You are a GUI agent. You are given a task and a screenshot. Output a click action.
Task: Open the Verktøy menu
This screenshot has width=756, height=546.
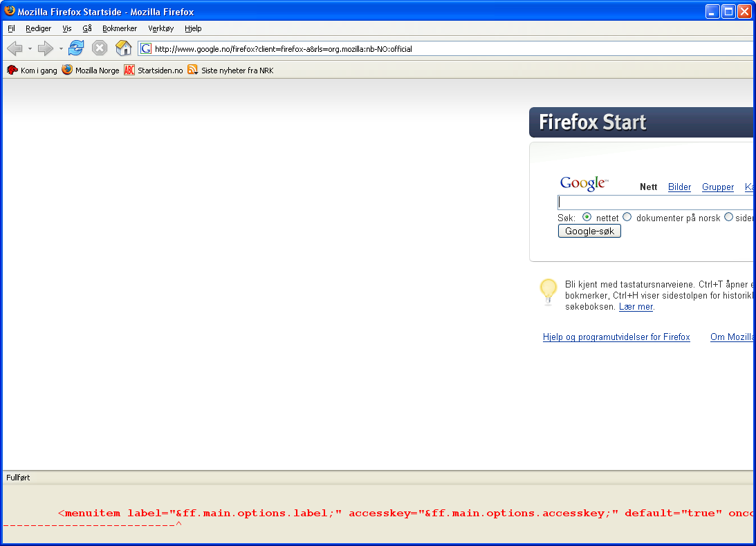161,28
